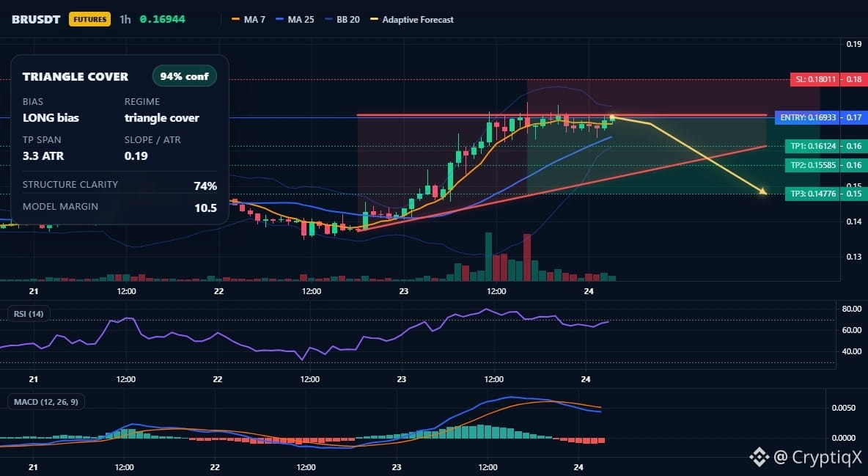
Task: Toggle the Adaptive Forecast legend item
Action: 412,19
